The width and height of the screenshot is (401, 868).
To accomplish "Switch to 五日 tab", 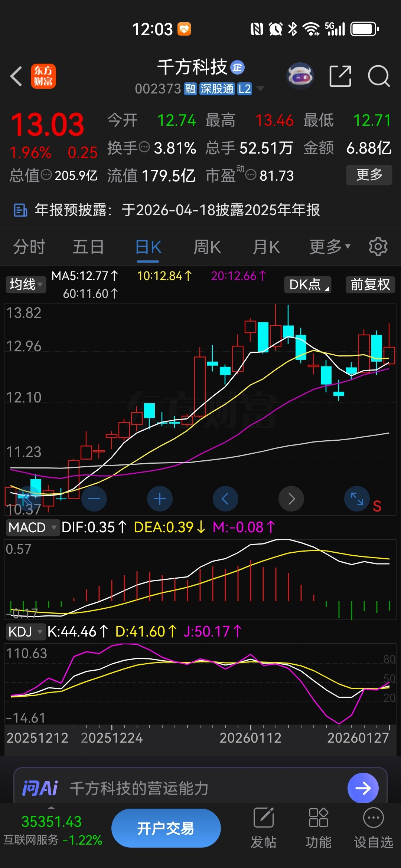I will (x=88, y=246).
